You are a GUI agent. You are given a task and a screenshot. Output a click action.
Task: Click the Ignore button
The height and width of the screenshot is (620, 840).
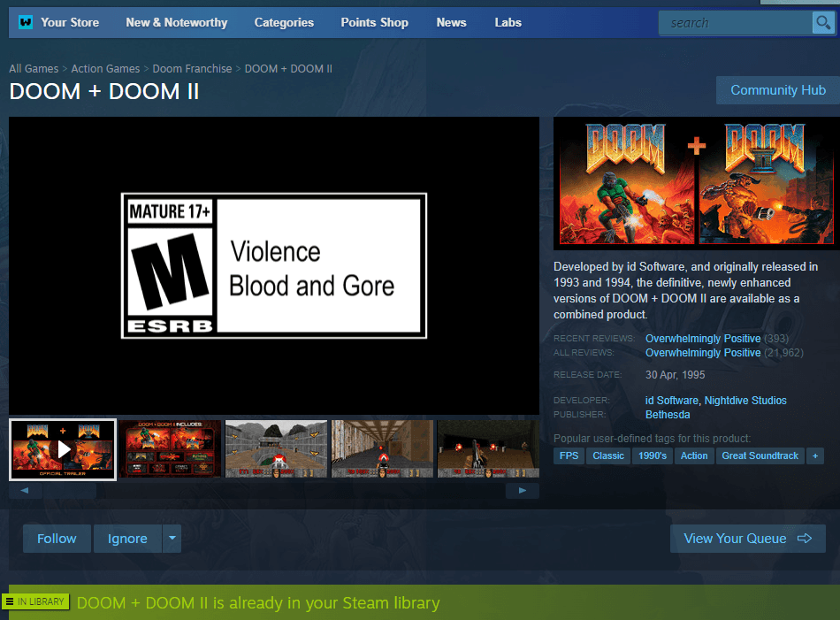[x=127, y=539]
